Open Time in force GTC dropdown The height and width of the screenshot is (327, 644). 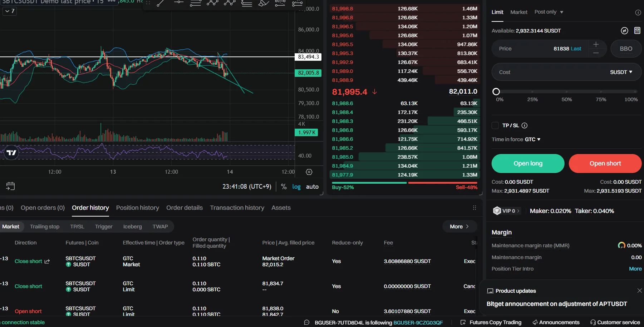pos(532,139)
